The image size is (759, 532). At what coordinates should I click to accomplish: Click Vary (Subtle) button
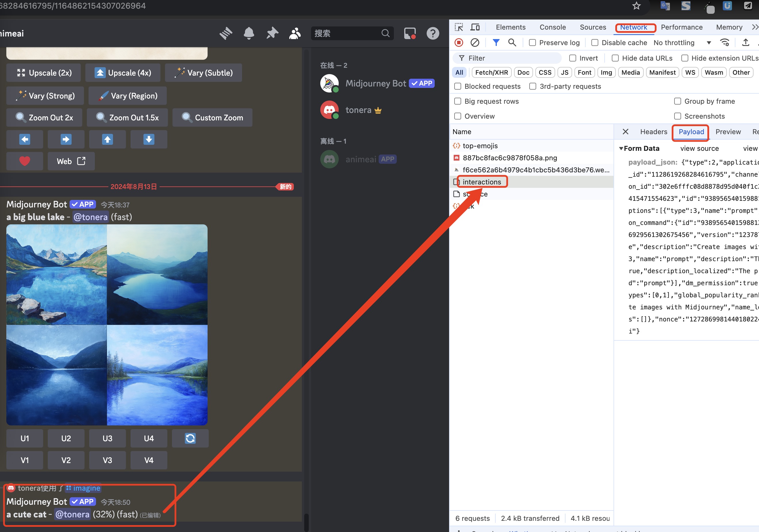[203, 73]
